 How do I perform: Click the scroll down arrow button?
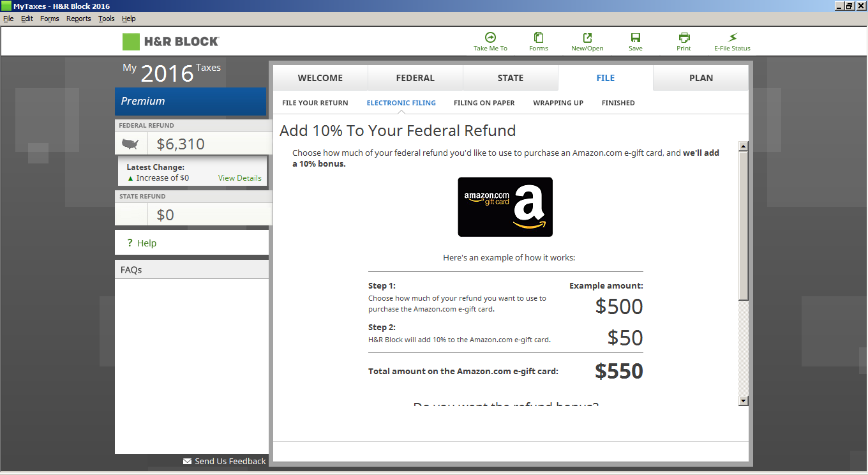tap(743, 400)
